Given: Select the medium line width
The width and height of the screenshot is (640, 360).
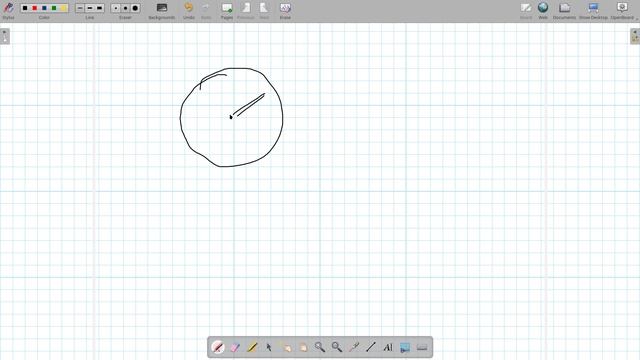Looking at the screenshot, I should point(90,8).
